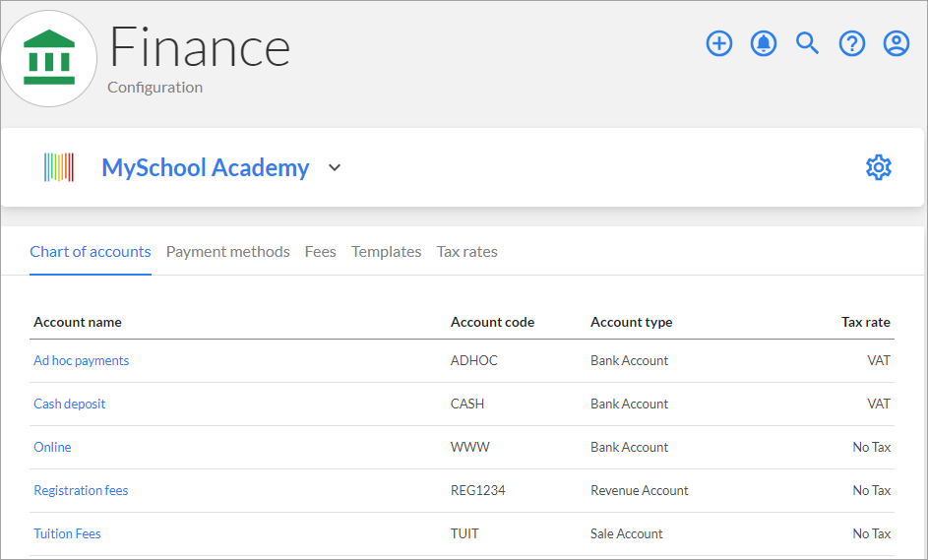Image resolution: width=928 pixels, height=560 pixels.
Task: Open the Tuition Fees account link
Action: 67,533
